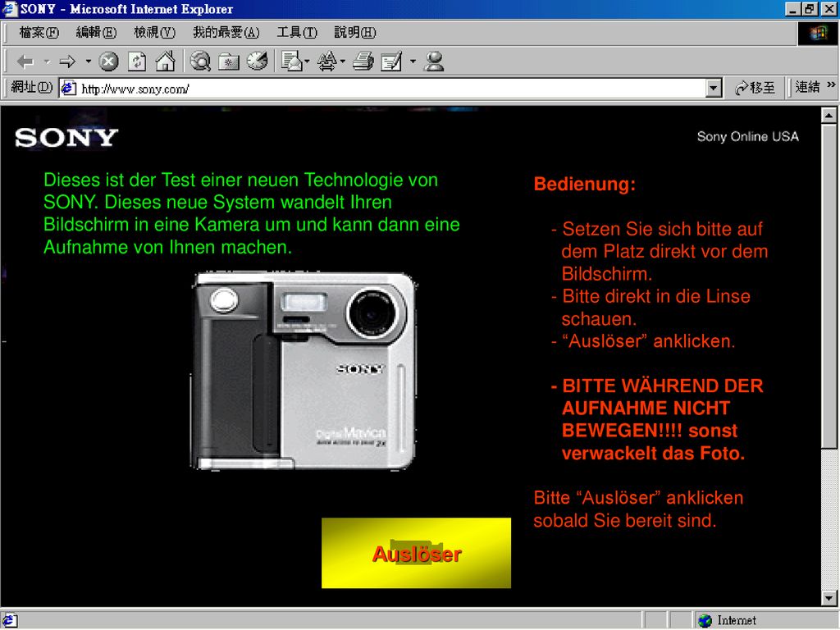Click the 移至 Go button
This screenshot has width=840, height=630.
(755, 88)
